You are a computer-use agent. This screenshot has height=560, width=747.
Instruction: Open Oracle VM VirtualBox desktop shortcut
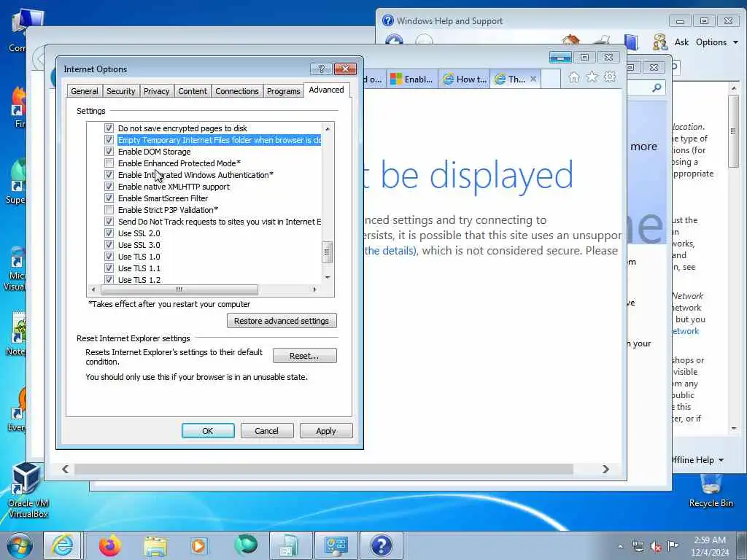(x=28, y=491)
